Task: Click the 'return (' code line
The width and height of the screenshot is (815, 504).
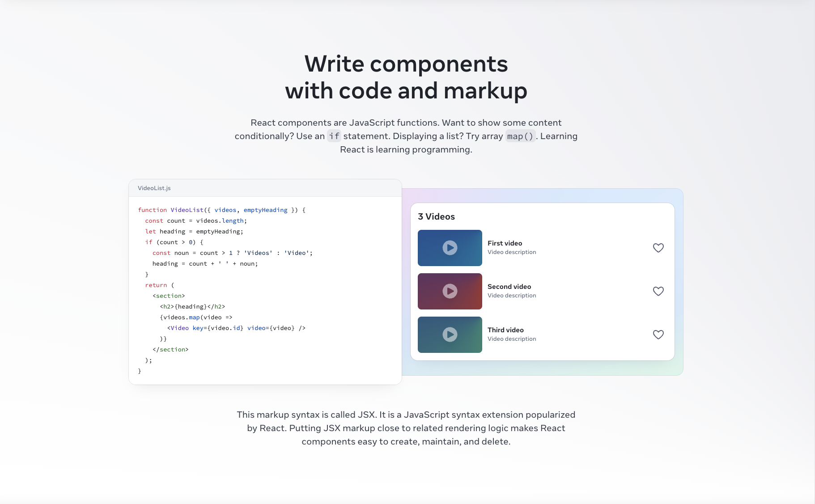Action: pyautogui.click(x=160, y=285)
